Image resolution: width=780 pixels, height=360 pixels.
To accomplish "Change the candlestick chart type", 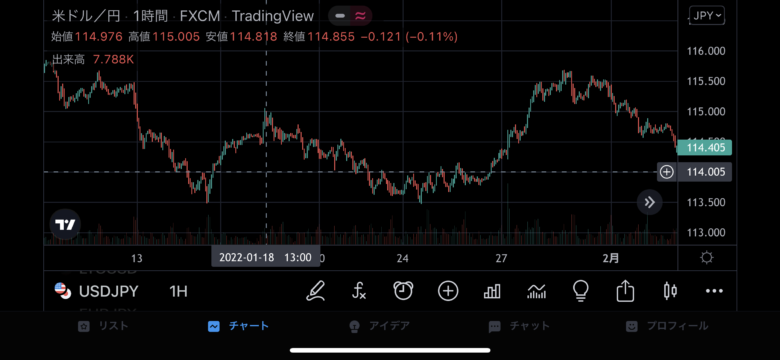I will click(x=670, y=291).
